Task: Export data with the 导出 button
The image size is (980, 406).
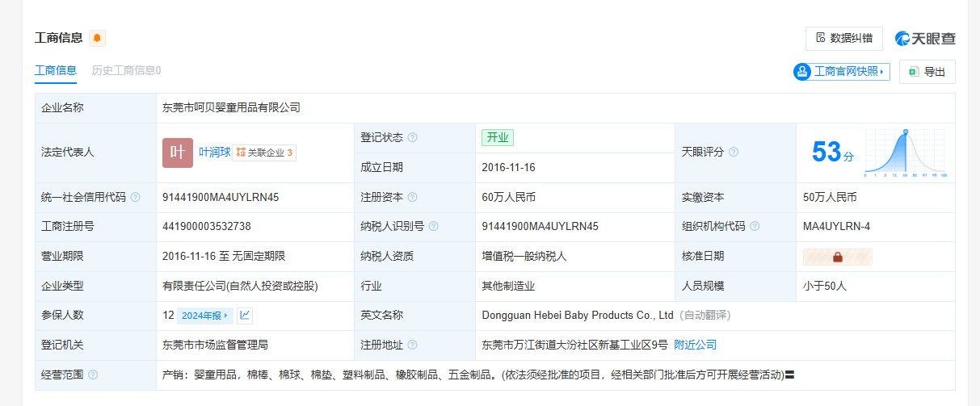Action: point(927,72)
